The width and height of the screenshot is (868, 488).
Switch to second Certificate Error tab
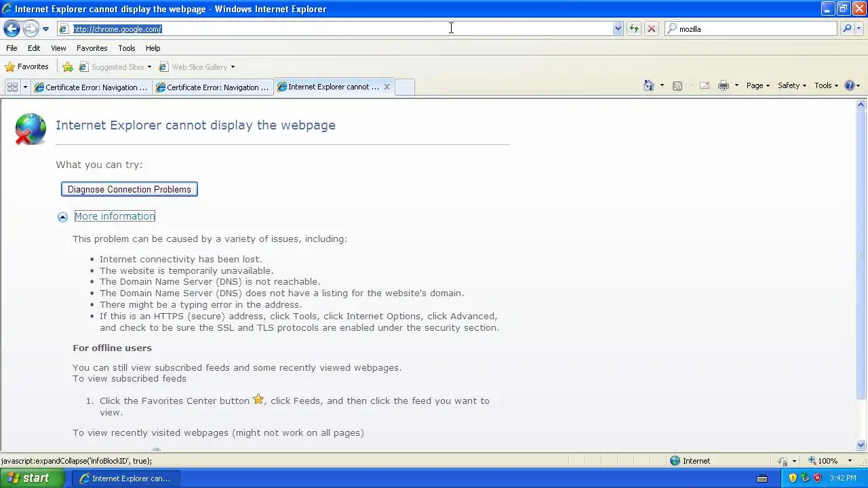coord(213,87)
